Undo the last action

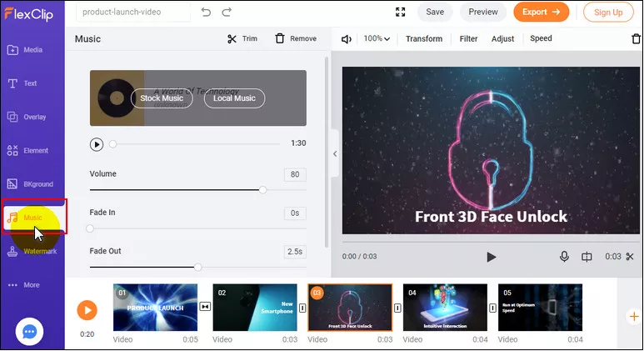(x=206, y=12)
